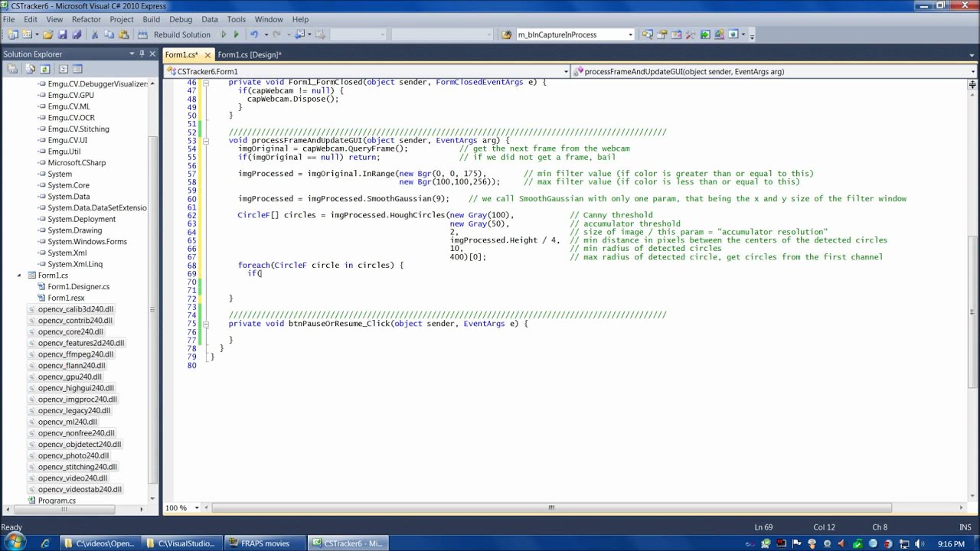
Task: Click the Internet Explorer taskbar icon
Action: 45,543
